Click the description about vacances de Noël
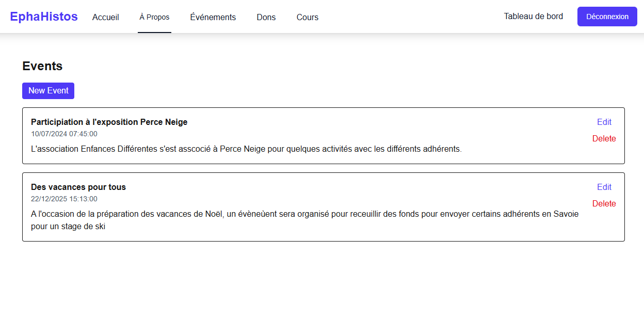The height and width of the screenshot is (320, 644). [x=305, y=220]
